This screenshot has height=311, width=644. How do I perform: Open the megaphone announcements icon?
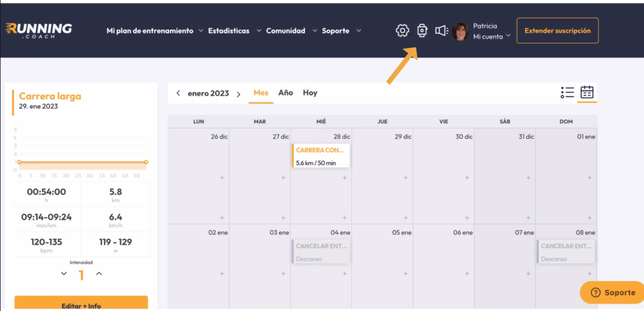click(x=441, y=30)
